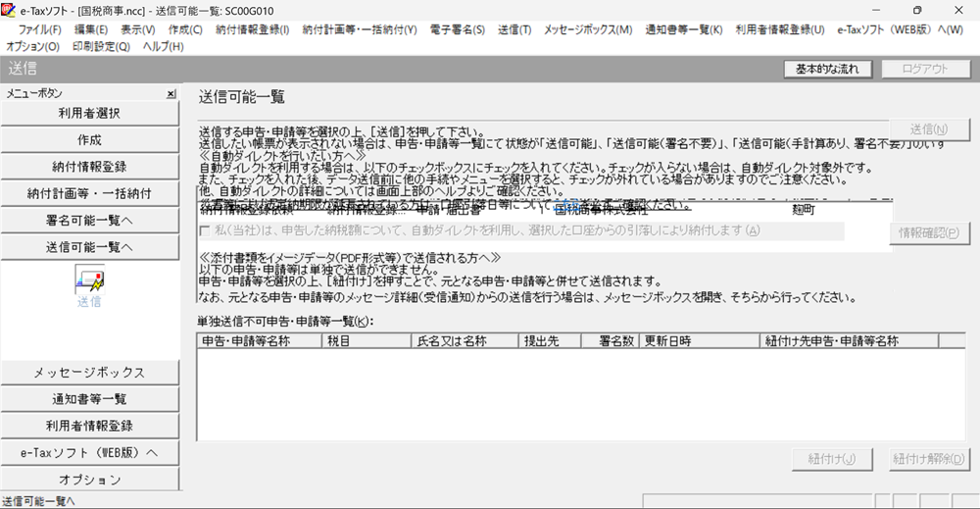Sort by 申告・申請等名称 column header

point(260,340)
